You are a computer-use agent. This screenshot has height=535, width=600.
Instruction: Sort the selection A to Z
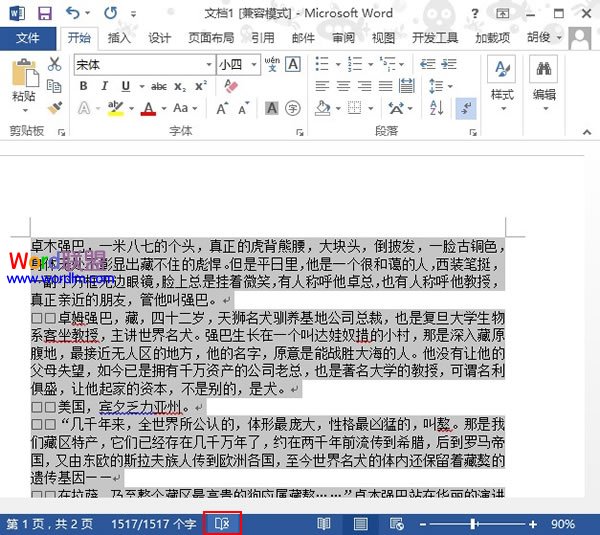pos(437,109)
